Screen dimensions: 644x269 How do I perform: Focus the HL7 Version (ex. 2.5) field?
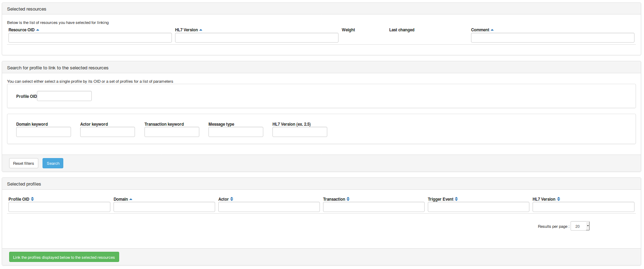pyautogui.click(x=300, y=132)
